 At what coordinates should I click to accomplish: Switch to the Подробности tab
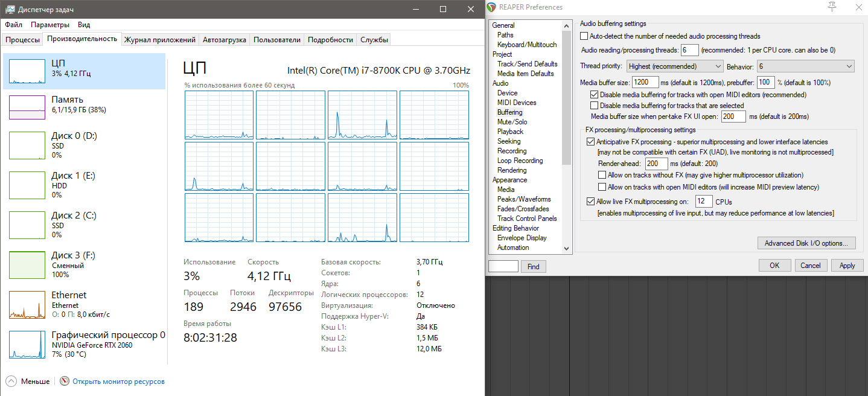[x=331, y=40]
